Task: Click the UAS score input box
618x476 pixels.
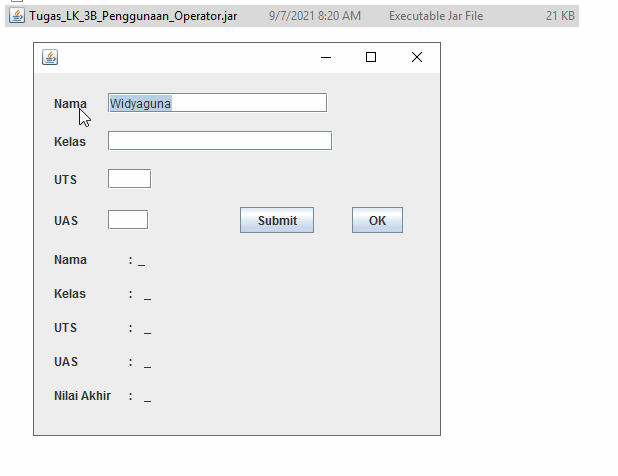Action: (128, 219)
